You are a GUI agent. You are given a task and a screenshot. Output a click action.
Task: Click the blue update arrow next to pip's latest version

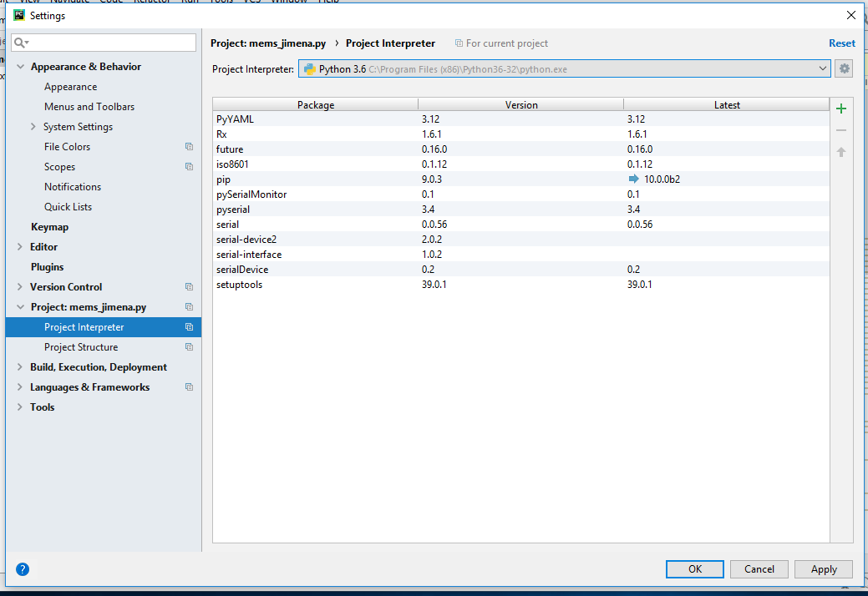634,179
